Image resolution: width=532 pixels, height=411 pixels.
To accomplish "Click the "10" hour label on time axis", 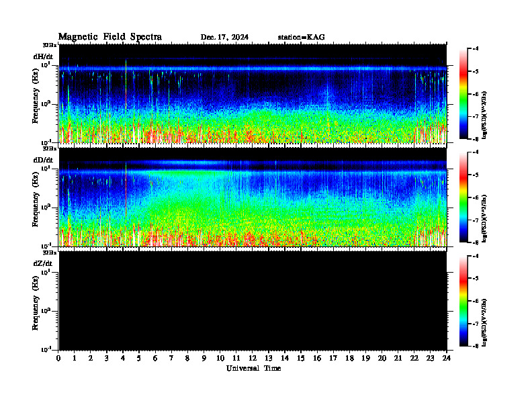I will click(x=220, y=359).
